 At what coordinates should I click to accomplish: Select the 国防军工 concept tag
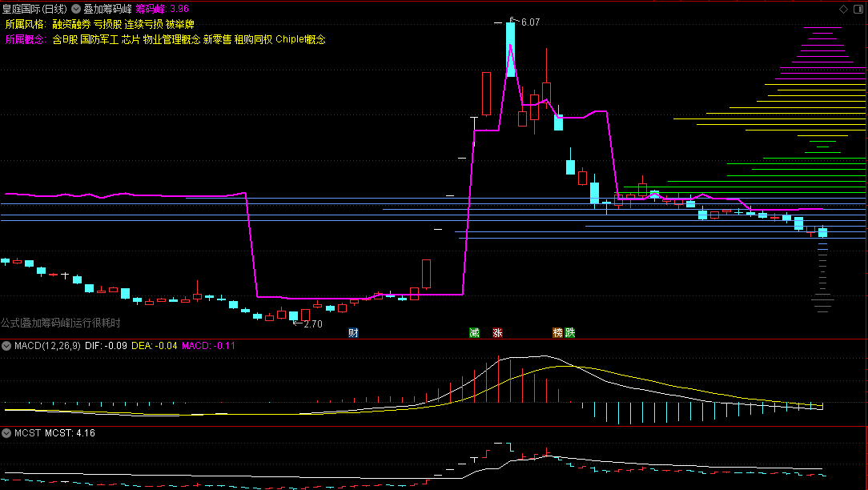99,39
